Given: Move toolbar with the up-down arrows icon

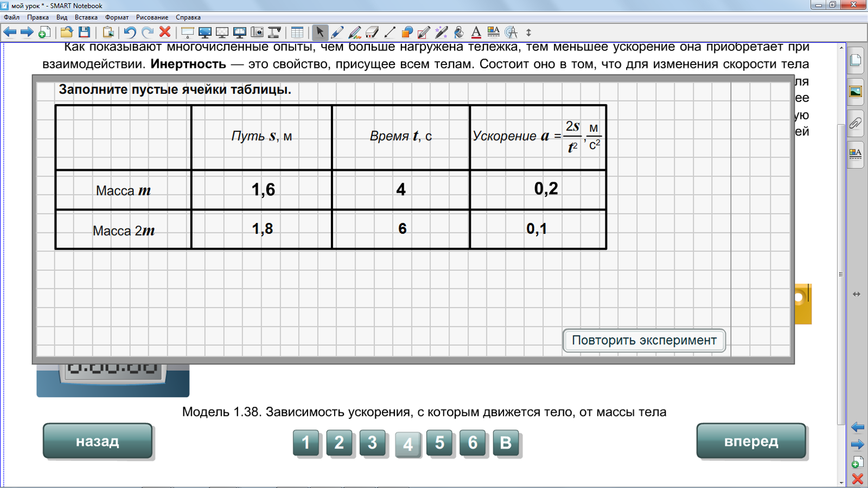Looking at the screenshot, I should pyautogui.click(x=529, y=33).
